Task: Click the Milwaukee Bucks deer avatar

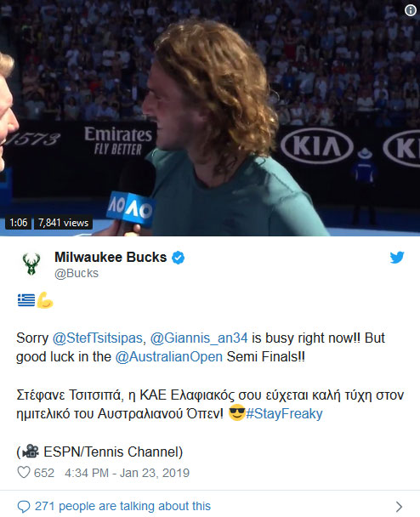Action: [31, 264]
